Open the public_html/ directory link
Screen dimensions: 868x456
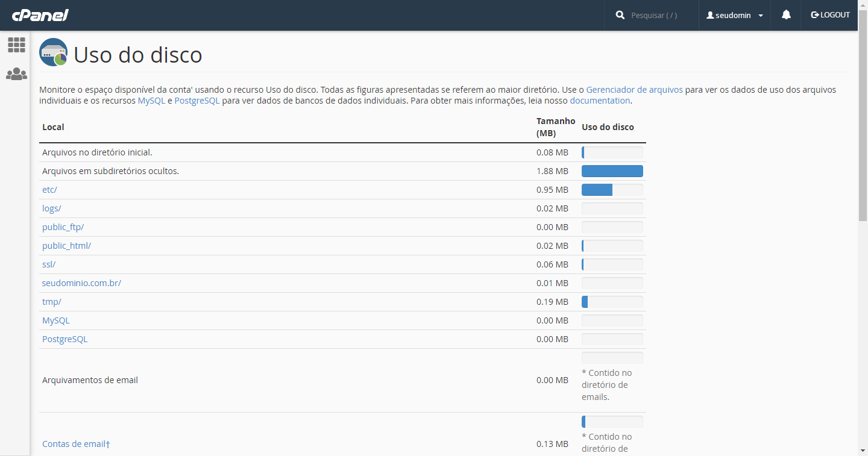66,246
